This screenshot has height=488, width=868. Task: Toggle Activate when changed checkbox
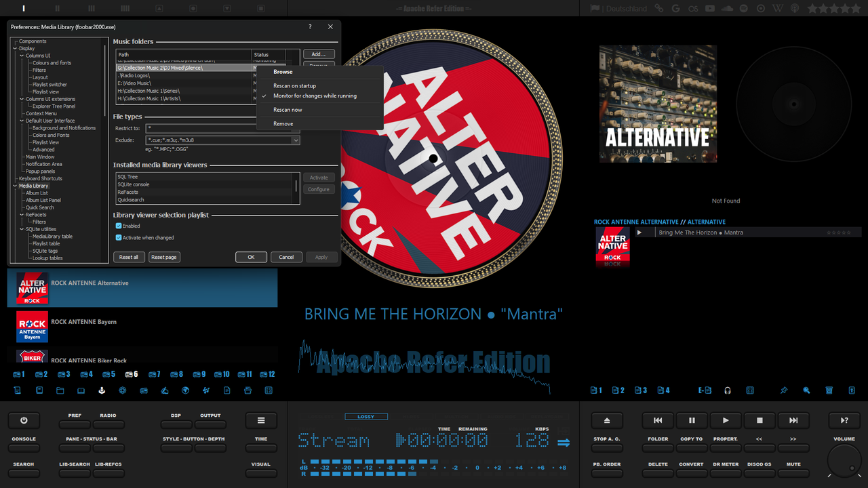[x=118, y=237]
